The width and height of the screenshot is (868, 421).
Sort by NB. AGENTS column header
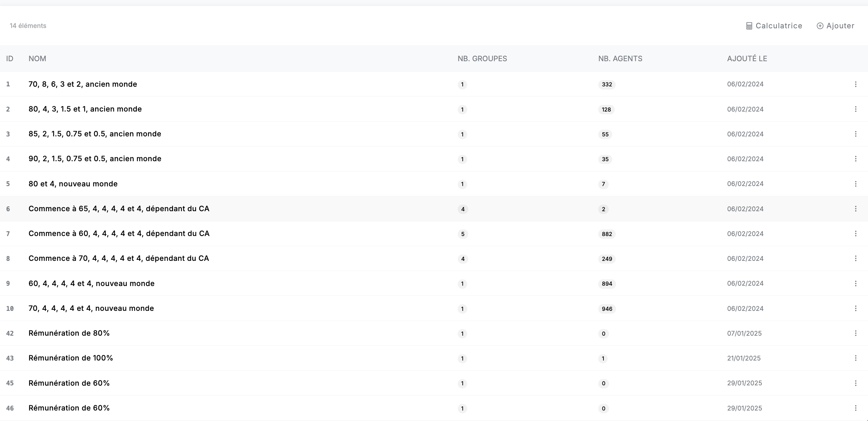(620, 59)
